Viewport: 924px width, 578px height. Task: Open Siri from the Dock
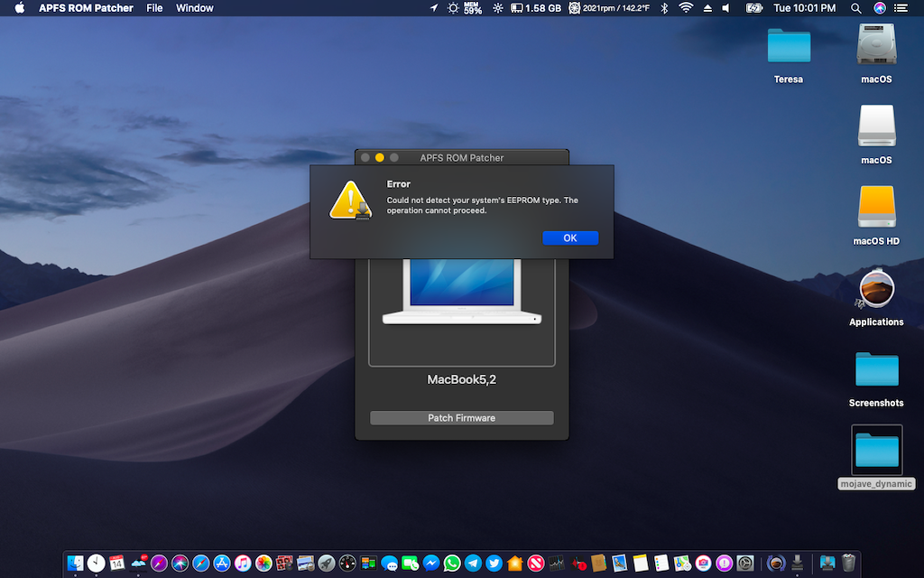click(x=180, y=564)
